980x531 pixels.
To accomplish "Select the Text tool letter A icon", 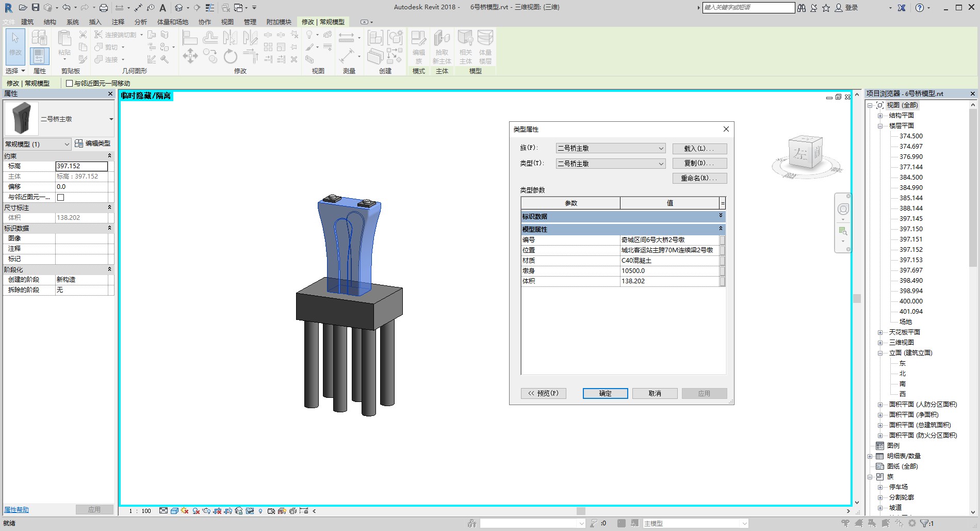I will click(162, 8).
